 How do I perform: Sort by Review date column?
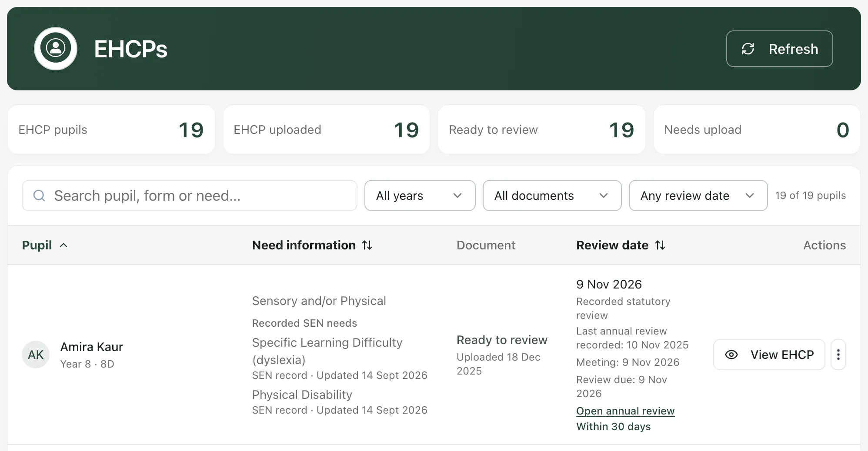621,245
